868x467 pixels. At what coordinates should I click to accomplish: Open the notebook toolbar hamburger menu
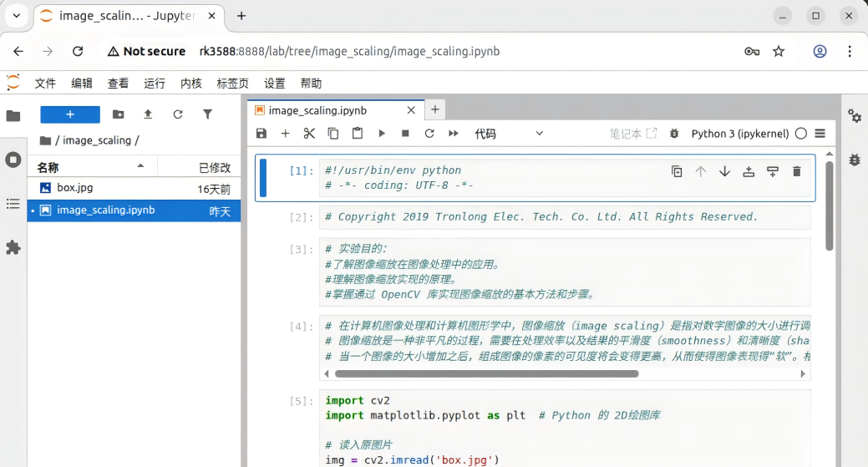click(x=820, y=134)
